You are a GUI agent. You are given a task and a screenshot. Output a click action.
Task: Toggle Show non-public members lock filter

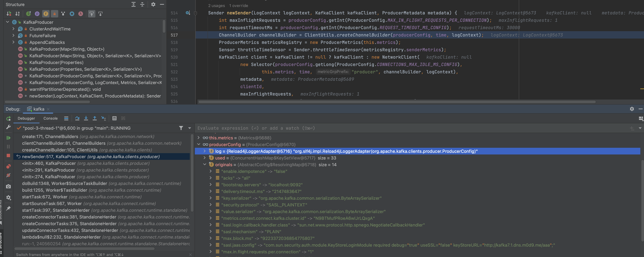pos(55,14)
